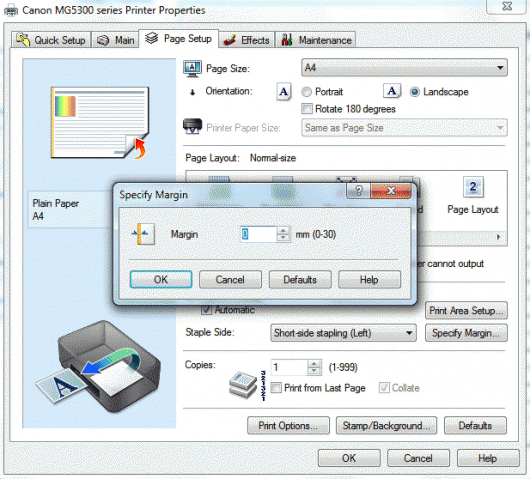Click scroll right arrow of page layout list
This screenshot has width=530, height=479.
pos(499,237)
